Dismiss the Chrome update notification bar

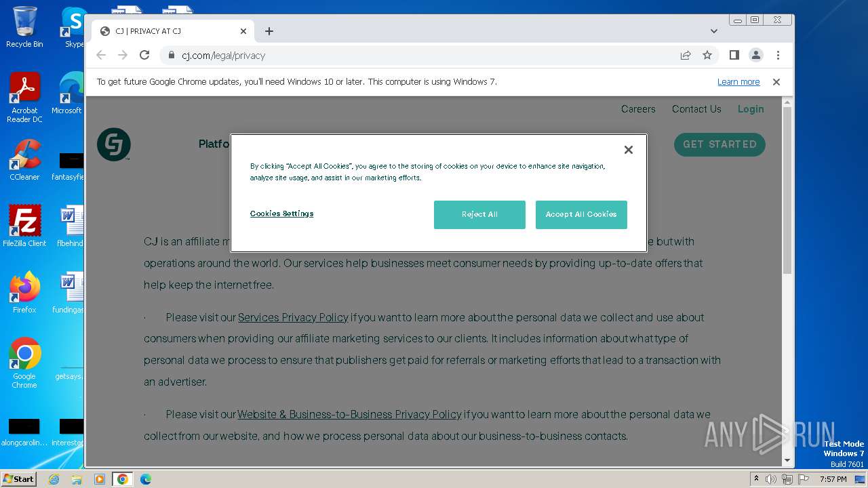click(776, 82)
